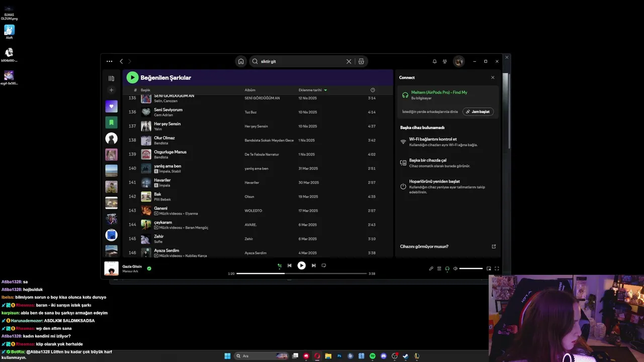Play Beğenilen Şarkılar with green button
This screenshot has width=644, height=362.
coord(132,77)
